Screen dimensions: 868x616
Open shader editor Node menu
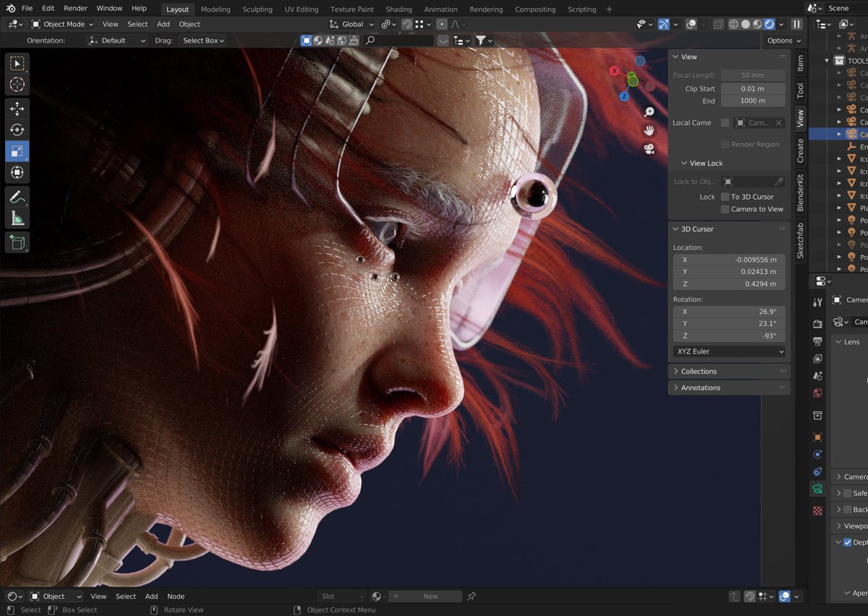(176, 596)
